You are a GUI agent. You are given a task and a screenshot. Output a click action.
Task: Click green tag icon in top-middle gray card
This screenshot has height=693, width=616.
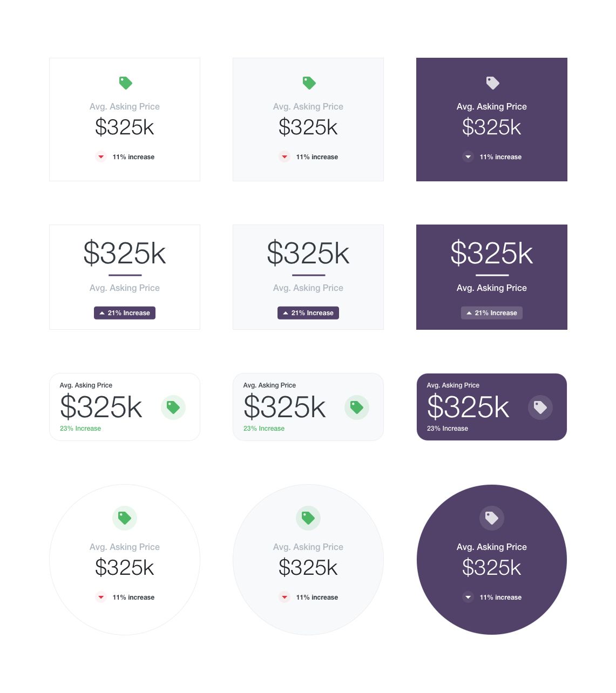309,83
